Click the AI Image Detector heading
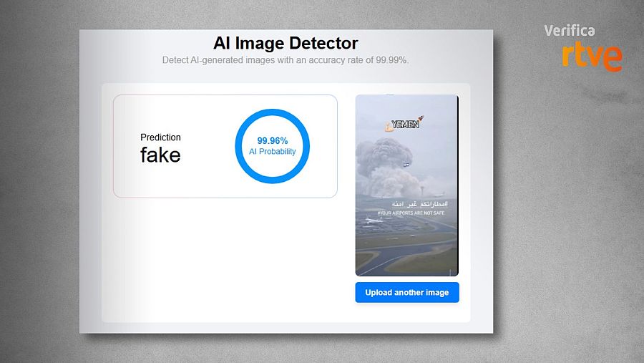The width and height of the screenshot is (644, 363). pos(286,44)
